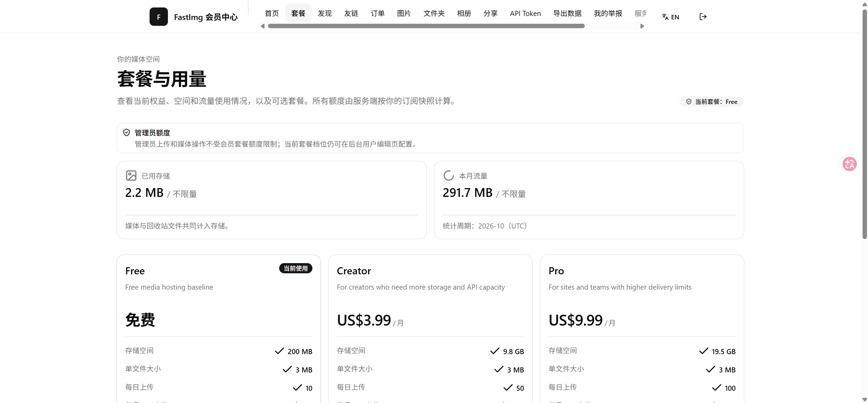The height and width of the screenshot is (403, 868).
Task: Click the image icon next to 已用存储
Action: 131,176
